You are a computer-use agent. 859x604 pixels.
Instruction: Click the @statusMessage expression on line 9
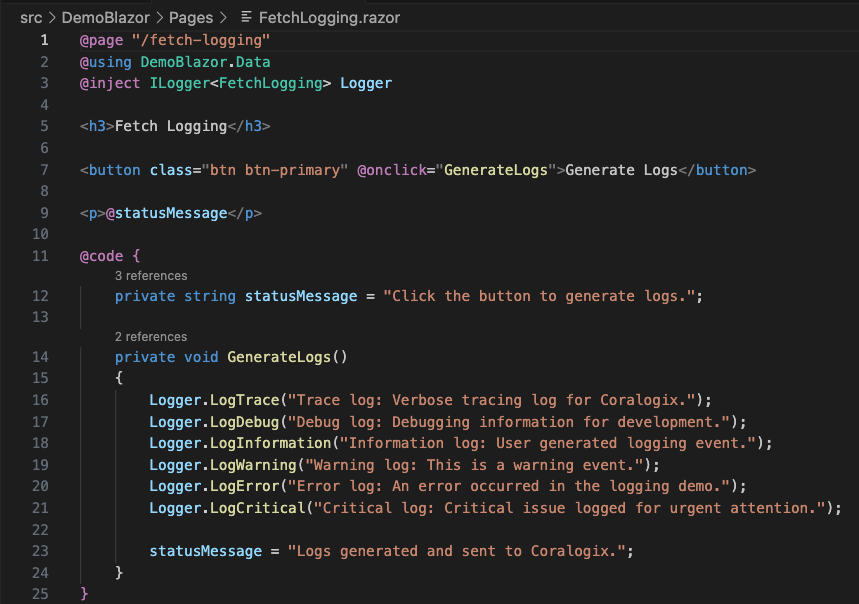pos(167,213)
